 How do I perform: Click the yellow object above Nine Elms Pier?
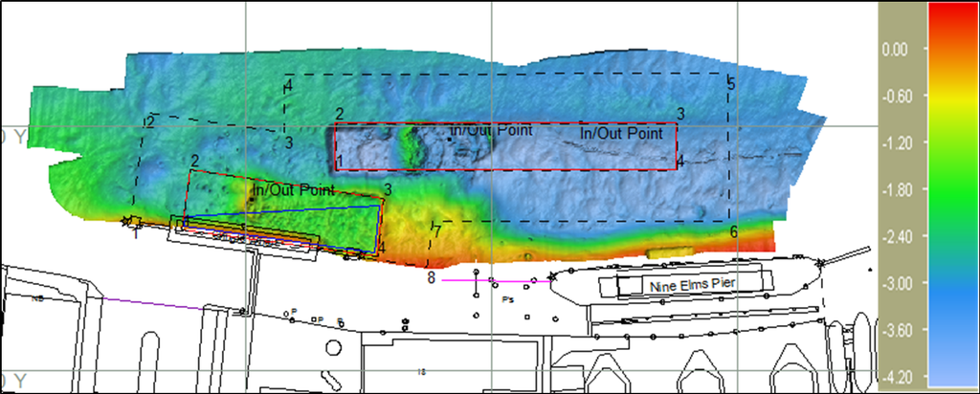click(x=670, y=252)
